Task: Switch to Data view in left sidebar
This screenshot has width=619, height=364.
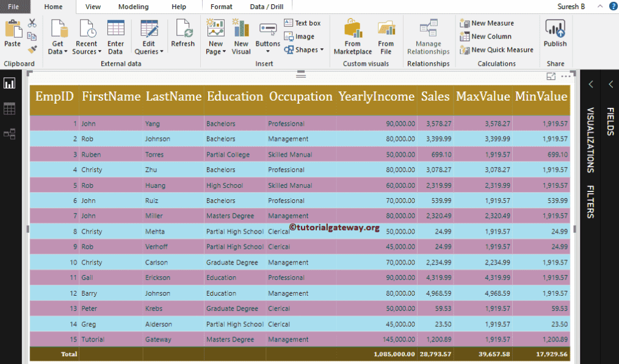Action: (x=10, y=109)
